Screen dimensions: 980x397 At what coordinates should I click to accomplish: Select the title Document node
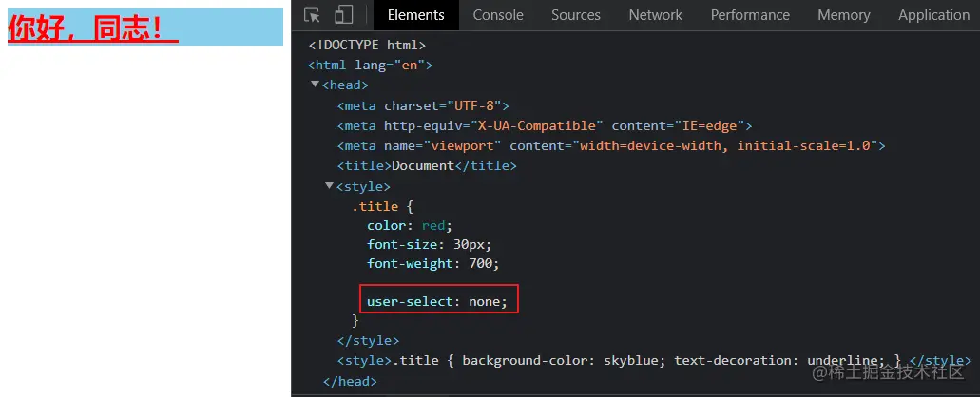pyautogui.click(x=427, y=165)
